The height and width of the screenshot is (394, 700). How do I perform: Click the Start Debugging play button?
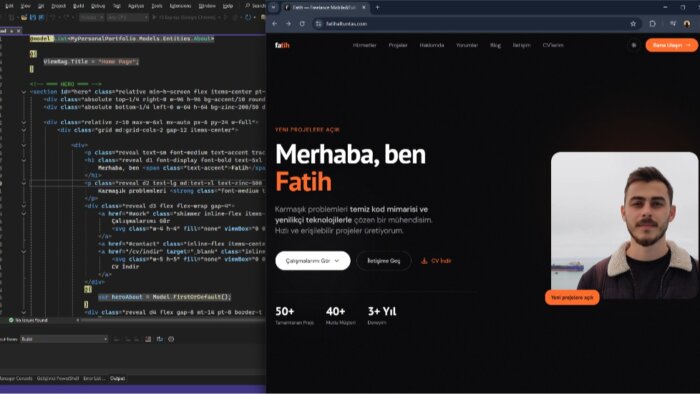coord(154,17)
